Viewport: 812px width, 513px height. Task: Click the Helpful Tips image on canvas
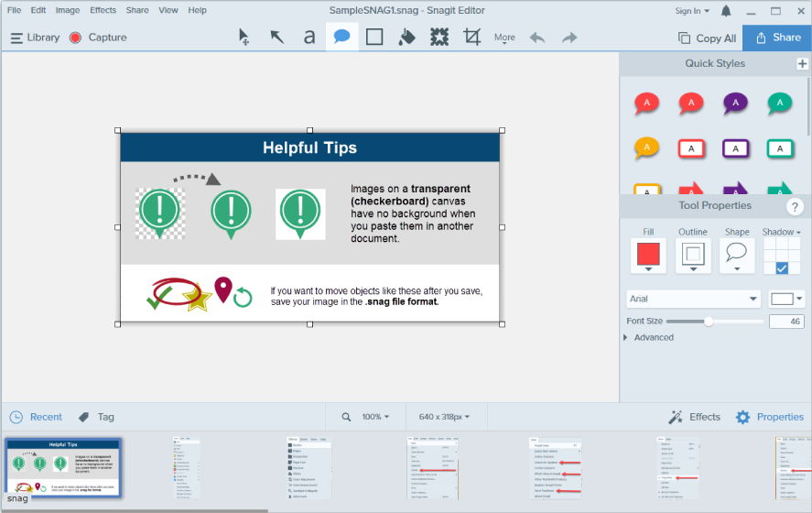pyautogui.click(x=309, y=227)
